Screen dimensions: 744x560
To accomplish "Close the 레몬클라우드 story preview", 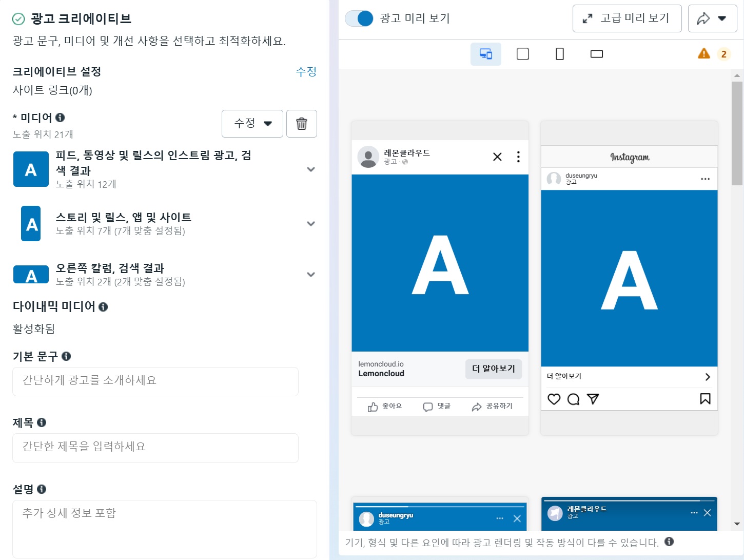I will point(707,513).
